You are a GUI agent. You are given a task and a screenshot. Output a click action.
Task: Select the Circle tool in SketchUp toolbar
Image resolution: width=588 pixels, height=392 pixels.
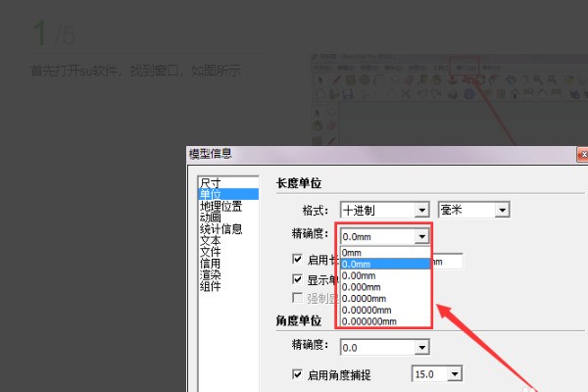point(365,80)
